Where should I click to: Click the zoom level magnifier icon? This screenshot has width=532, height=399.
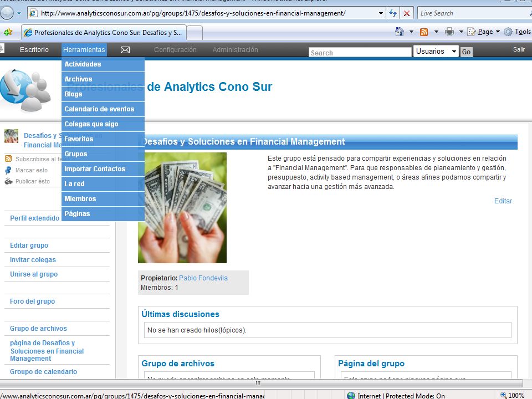tap(504, 395)
